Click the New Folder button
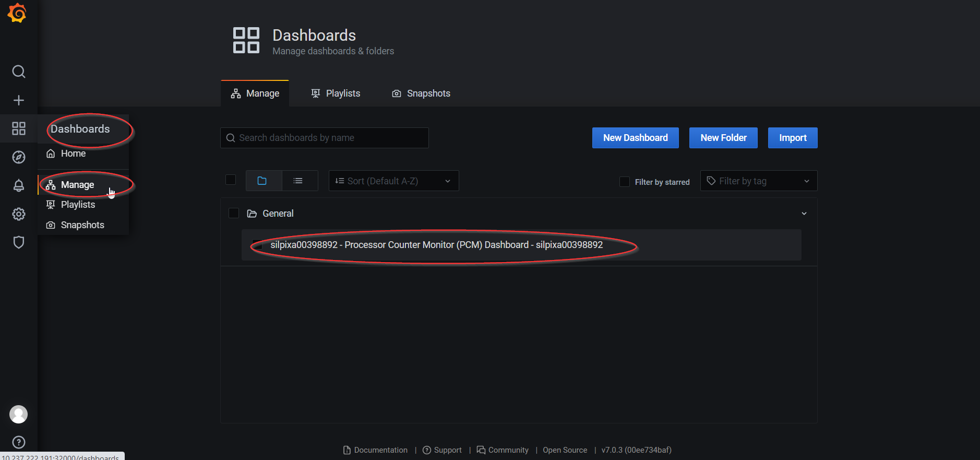 tap(723, 138)
